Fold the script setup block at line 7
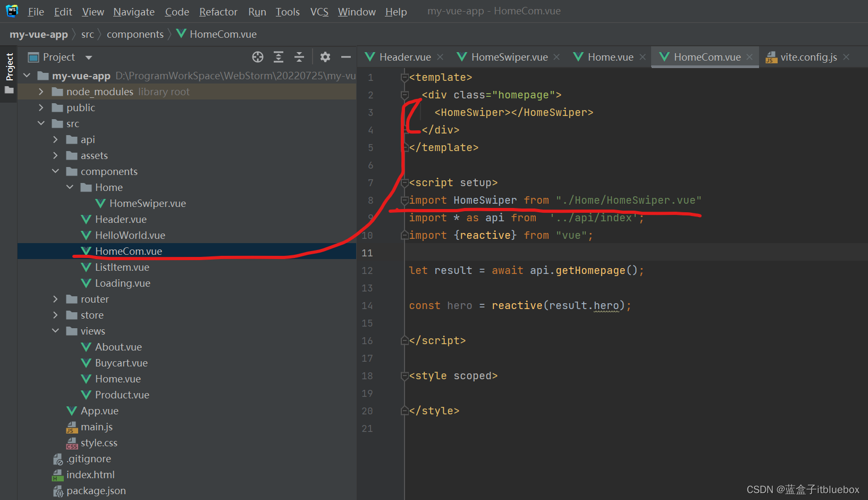The height and width of the screenshot is (500, 868). [404, 183]
